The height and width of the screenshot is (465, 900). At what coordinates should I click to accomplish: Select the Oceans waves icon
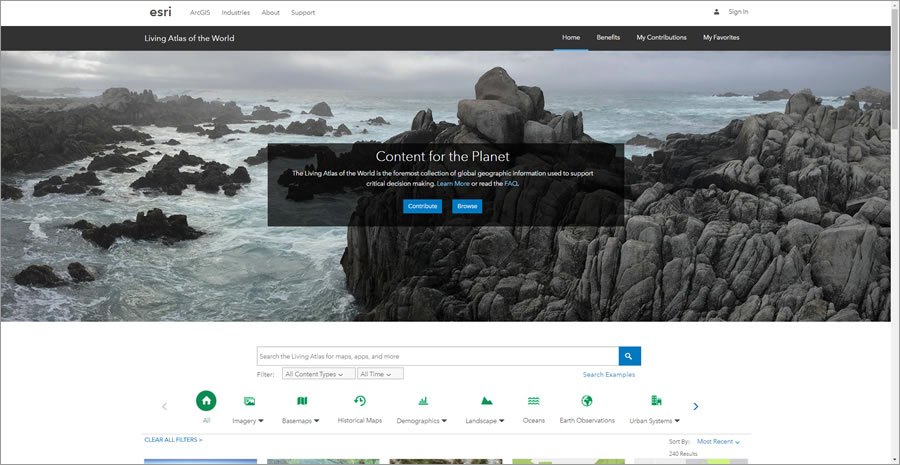point(534,401)
